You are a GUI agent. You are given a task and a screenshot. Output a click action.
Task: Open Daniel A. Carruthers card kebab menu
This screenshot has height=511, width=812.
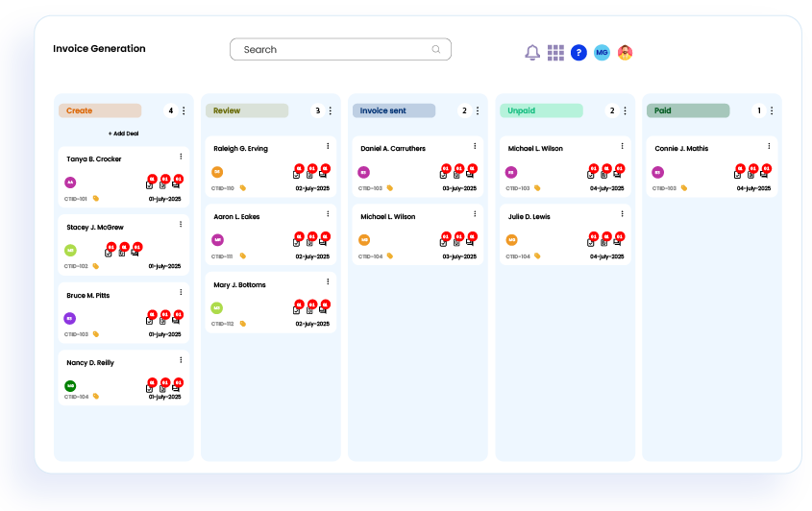[475, 146]
